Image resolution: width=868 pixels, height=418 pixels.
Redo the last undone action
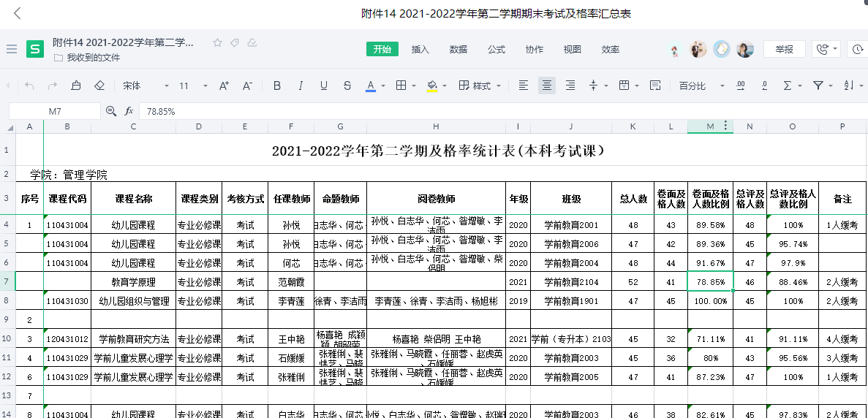click(53, 85)
